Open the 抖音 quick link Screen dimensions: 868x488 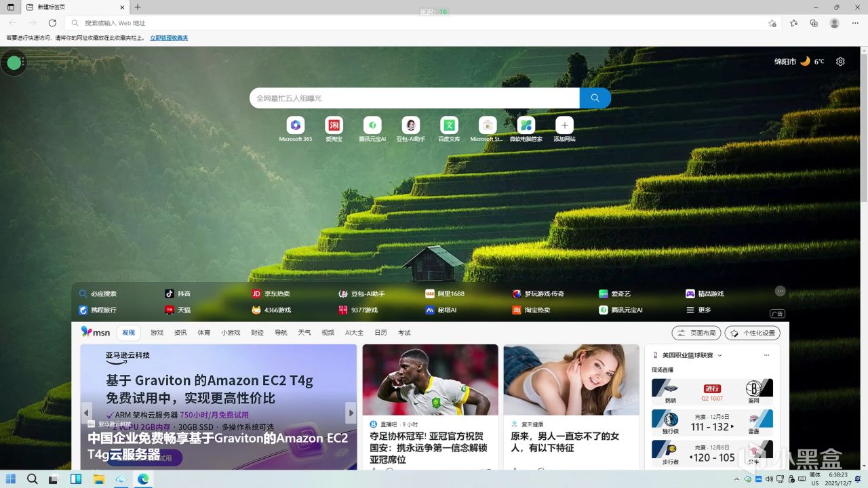point(178,293)
